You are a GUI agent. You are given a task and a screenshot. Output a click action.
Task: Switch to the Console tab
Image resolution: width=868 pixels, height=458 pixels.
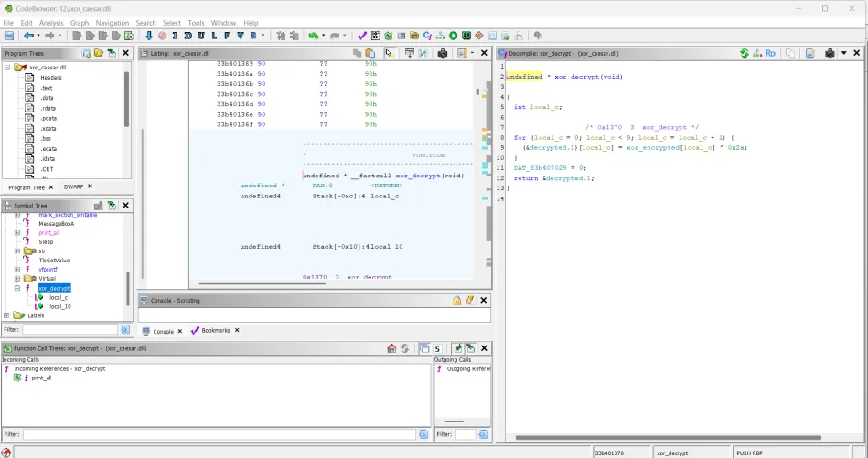tap(164, 331)
